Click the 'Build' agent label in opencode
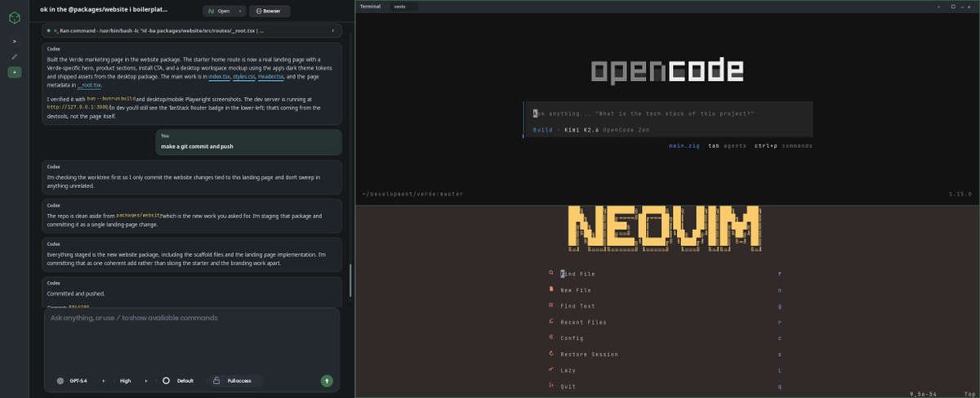 (x=542, y=130)
